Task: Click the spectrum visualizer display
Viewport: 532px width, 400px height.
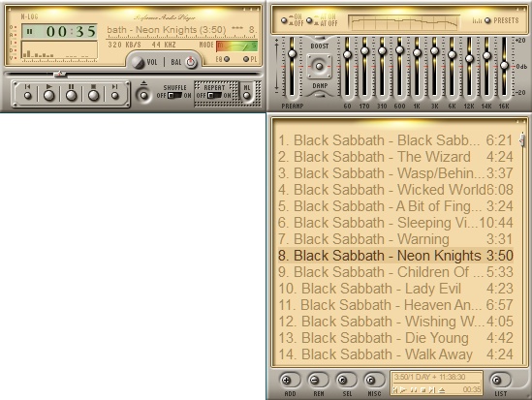Action: tap(59, 49)
